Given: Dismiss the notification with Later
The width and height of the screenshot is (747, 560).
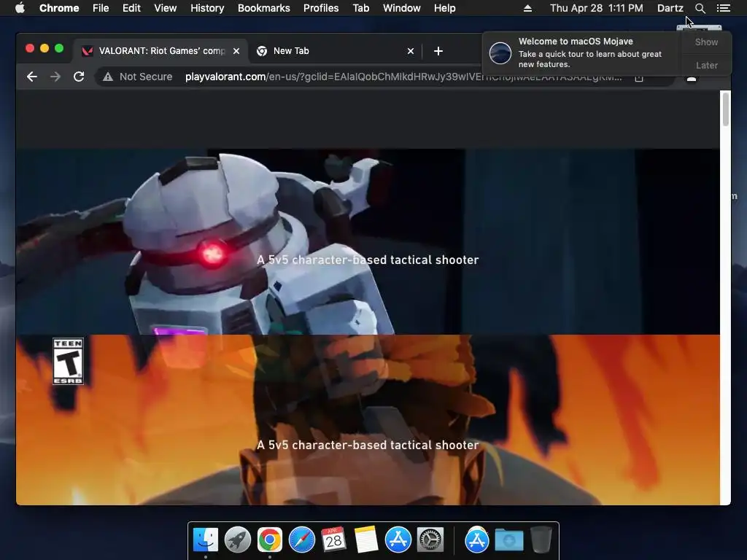Looking at the screenshot, I should pos(706,65).
